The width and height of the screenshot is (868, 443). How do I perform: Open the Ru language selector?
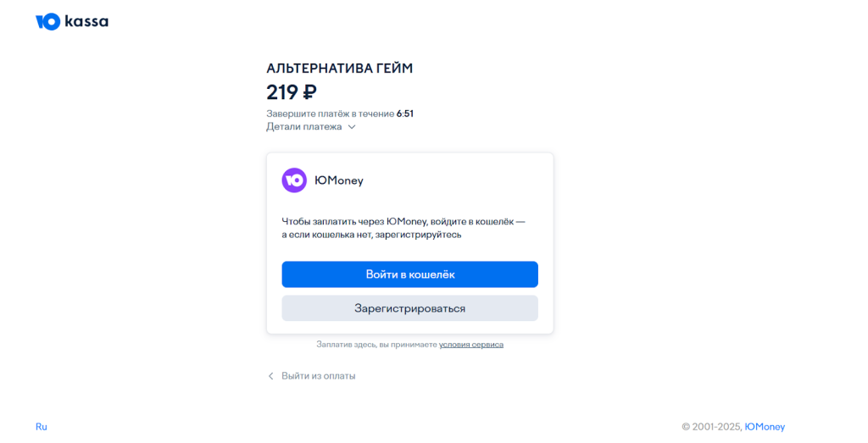point(42,426)
